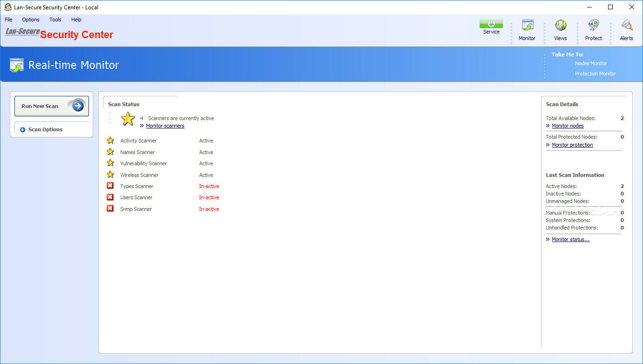Select the Users Scanner row text
The height and width of the screenshot is (364, 643).
pos(137,197)
